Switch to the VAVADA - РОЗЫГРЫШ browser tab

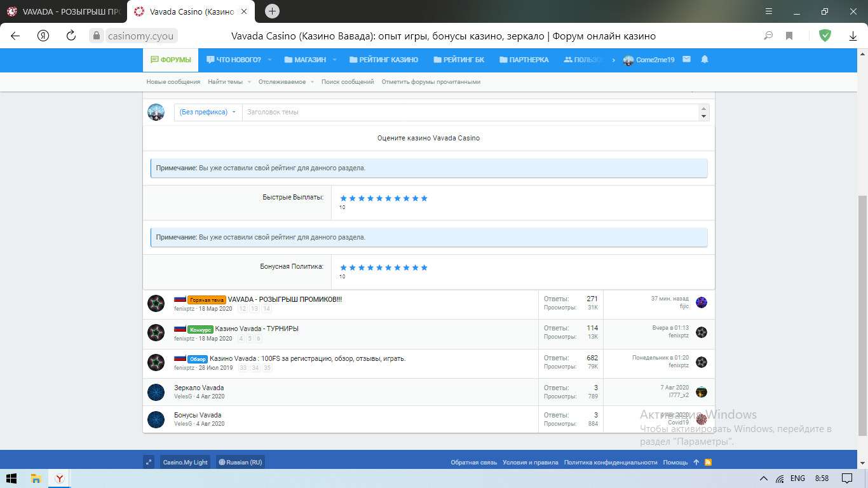64,12
